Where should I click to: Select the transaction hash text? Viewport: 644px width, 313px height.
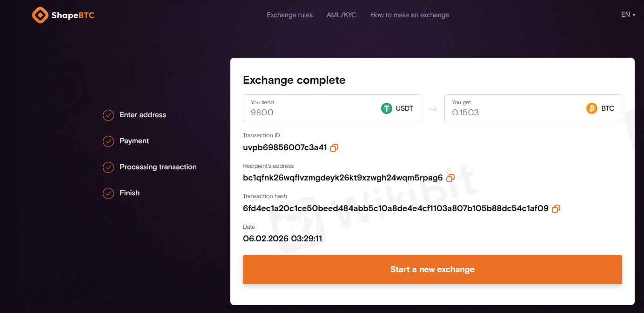click(396, 208)
